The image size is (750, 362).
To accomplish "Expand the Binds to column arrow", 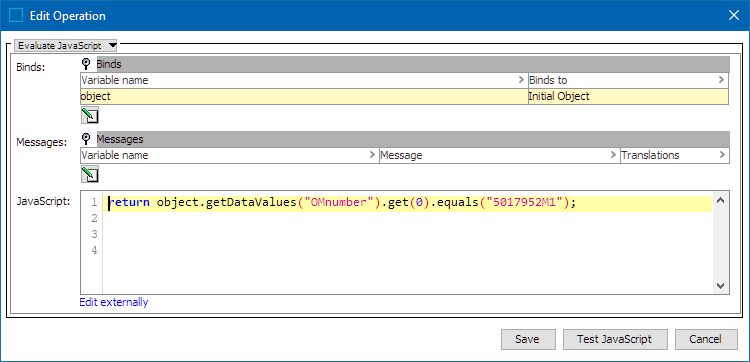I will pyautogui.click(x=721, y=80).
